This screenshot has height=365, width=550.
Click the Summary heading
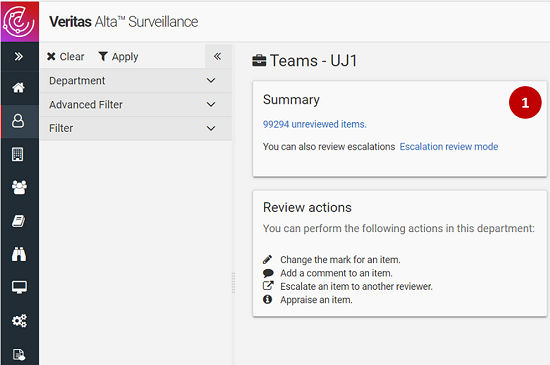tap(291, 100)
